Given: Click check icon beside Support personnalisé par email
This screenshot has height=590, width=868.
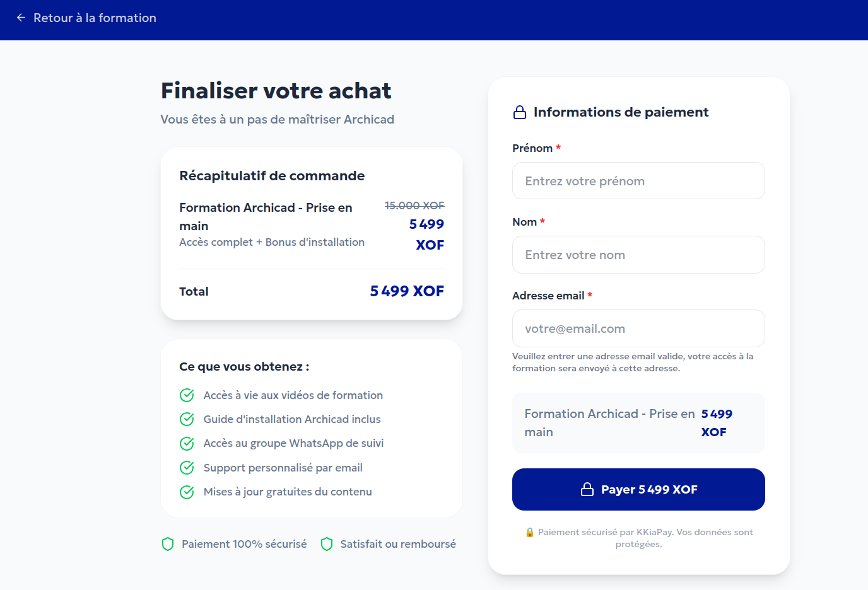Looking at the screenshot, I should point(187,468).
